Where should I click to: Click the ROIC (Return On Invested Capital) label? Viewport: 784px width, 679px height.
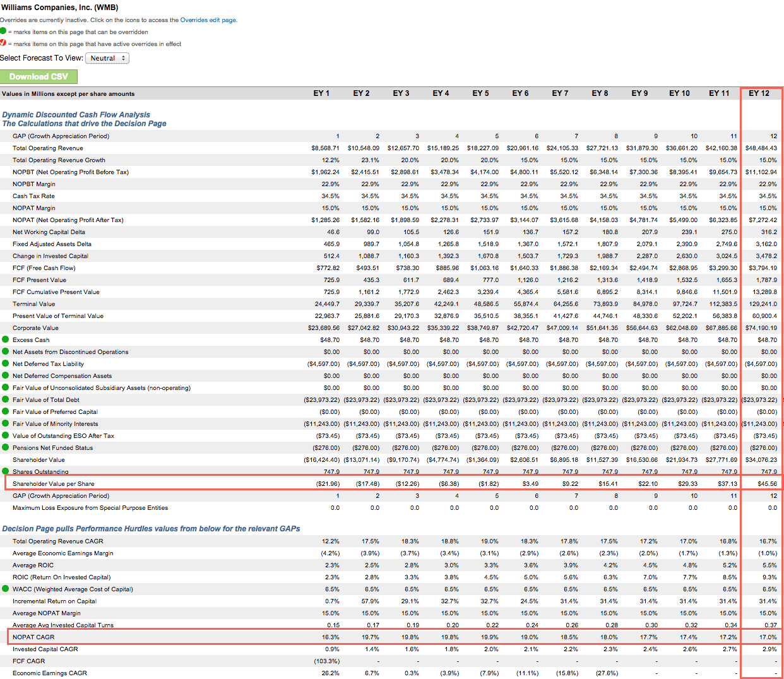pyautogui.click(x=62, y=577)
